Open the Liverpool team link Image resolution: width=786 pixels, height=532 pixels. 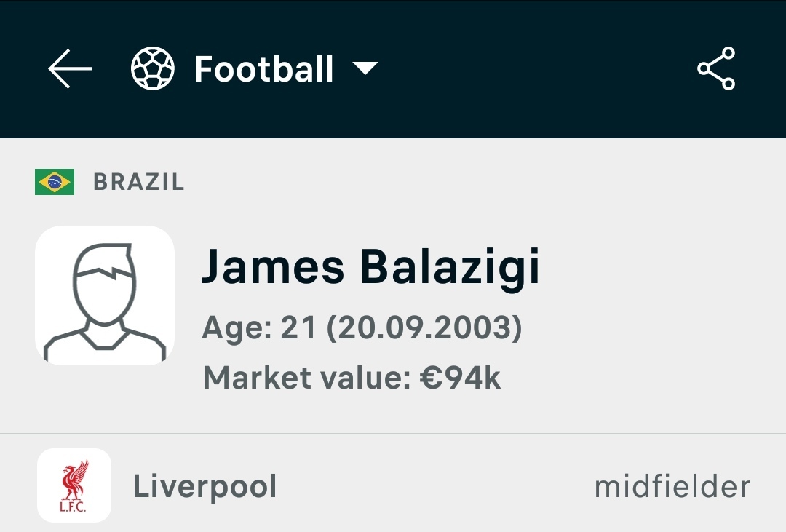(205, 486)
